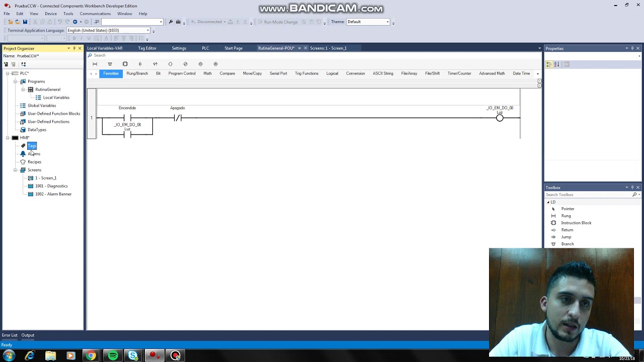Open 1001 - Diagnostics screen

pos(51,186)
